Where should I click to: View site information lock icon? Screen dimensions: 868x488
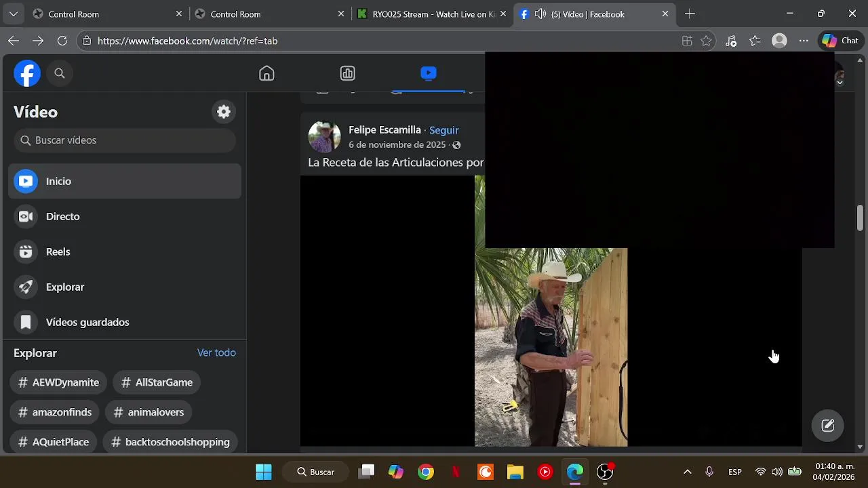coord(86,41)
